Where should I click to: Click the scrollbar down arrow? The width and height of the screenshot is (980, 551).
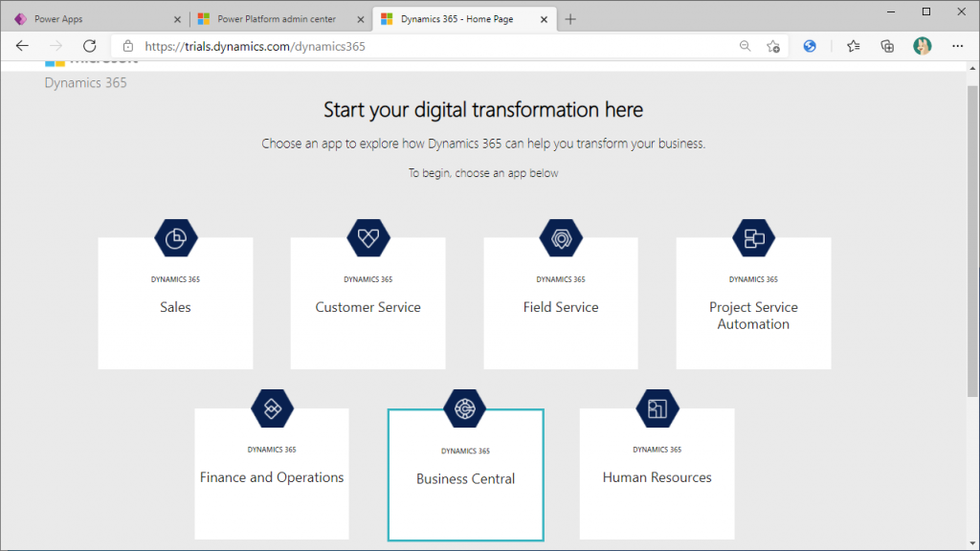972,543
